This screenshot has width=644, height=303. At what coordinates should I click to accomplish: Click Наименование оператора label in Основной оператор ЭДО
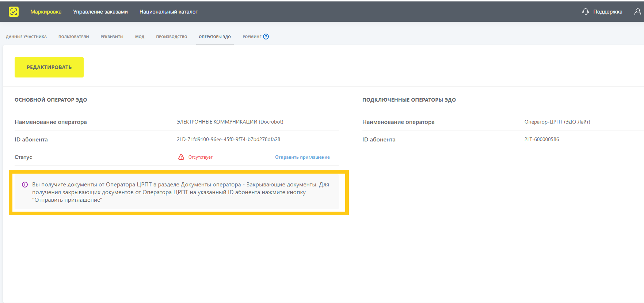pos(51,122)
